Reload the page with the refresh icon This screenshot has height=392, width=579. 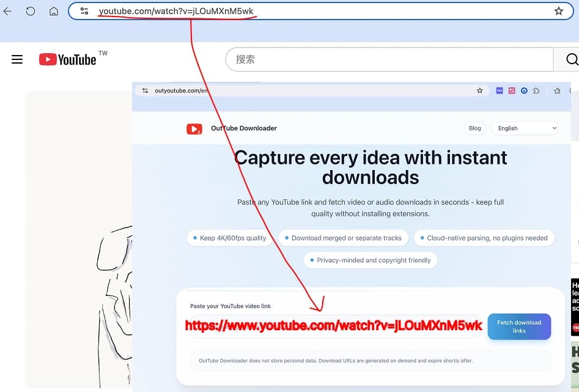click(31, 10)
